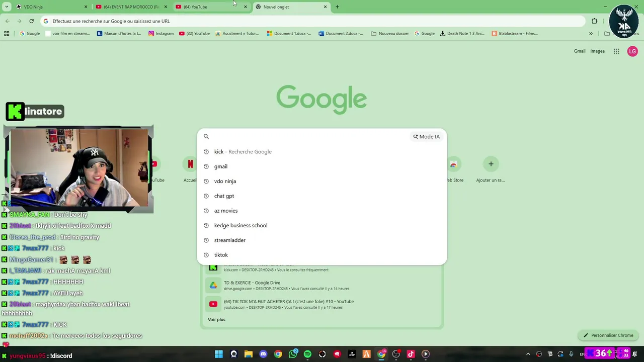Close the Nouvel onglet tab
This screenshot has height=362, width=644.
[325, 7]
